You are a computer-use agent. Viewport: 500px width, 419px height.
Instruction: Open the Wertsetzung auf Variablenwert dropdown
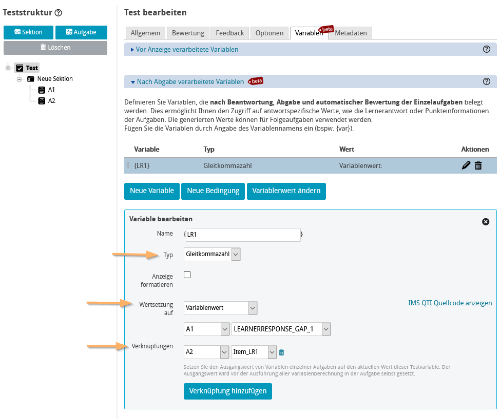tap(220, 308)
